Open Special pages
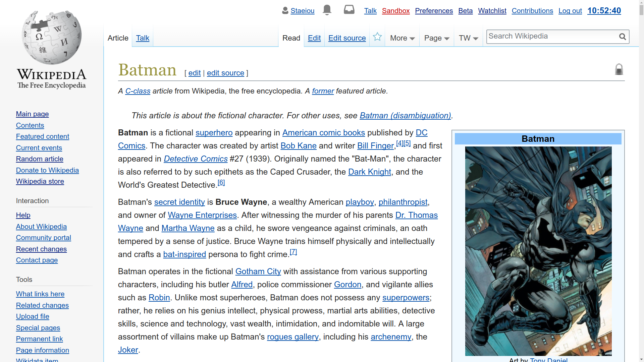 pos(38,328)
